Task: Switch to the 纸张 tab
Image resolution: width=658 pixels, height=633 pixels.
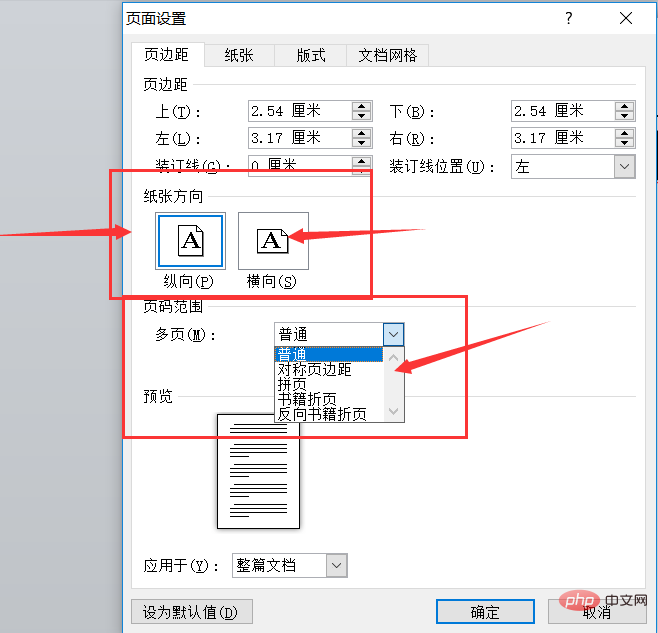Action: 239,55
